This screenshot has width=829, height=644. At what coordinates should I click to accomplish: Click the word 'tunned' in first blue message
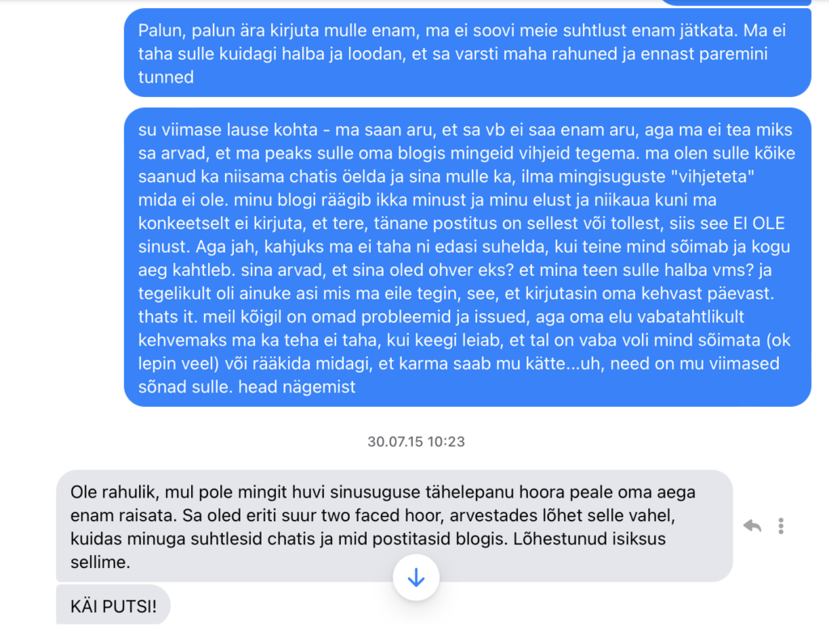(166, 77)
